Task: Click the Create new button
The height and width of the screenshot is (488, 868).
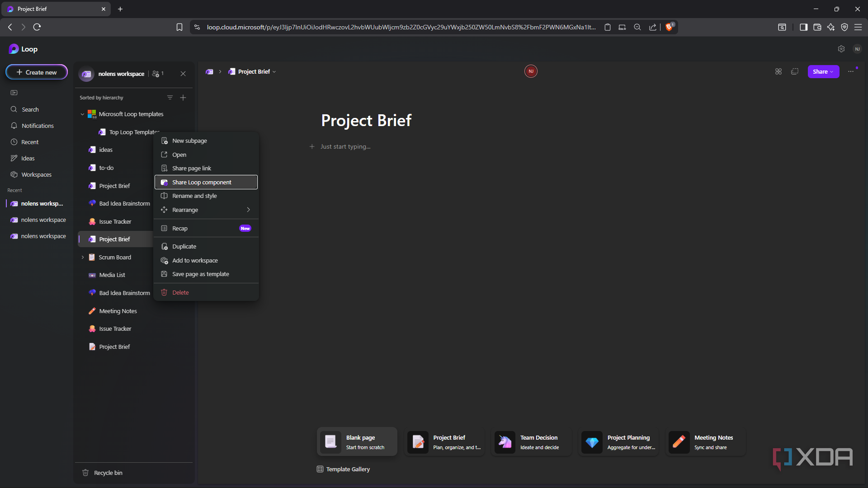Action: [37, 72]
